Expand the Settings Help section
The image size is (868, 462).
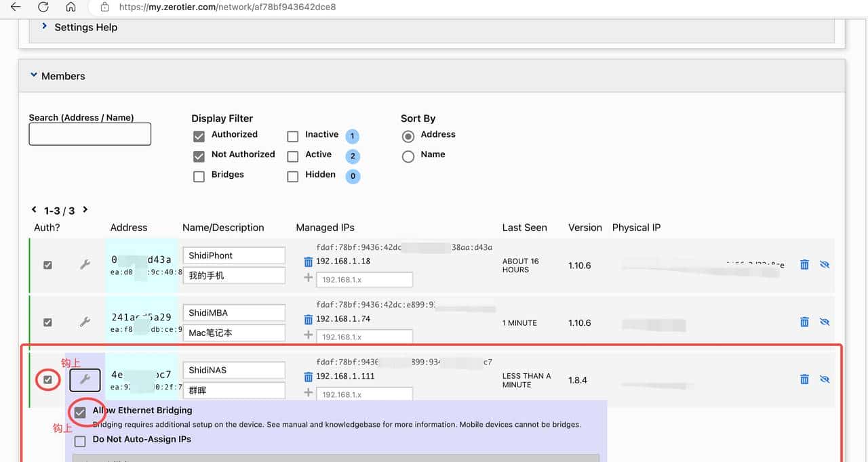tap(45, 26)
